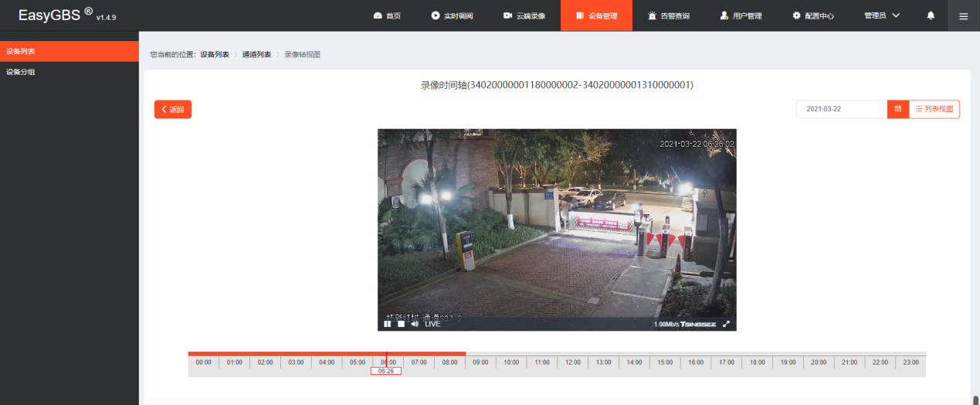Viewport: 980px width, 405px height.
Task: Click timeline at 10:00 mark
Action: pos(511,362)
